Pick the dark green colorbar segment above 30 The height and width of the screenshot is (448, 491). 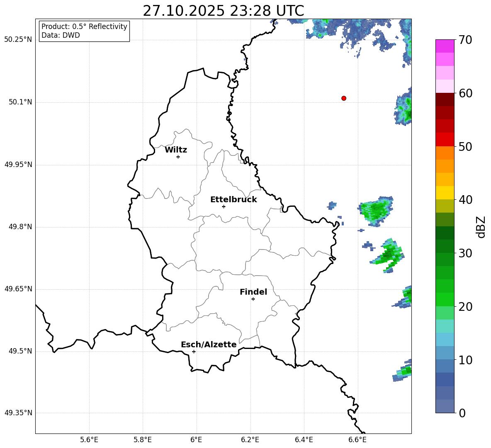coord(445,246)
